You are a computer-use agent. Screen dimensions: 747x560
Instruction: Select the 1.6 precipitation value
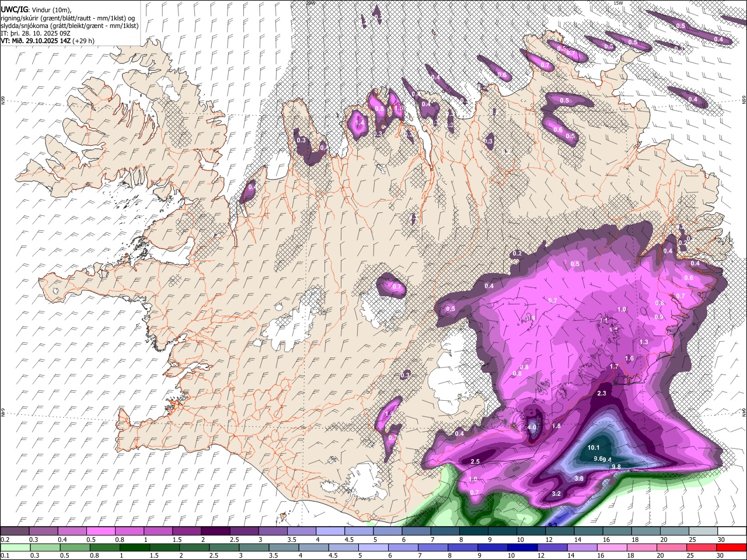(629, 358)
